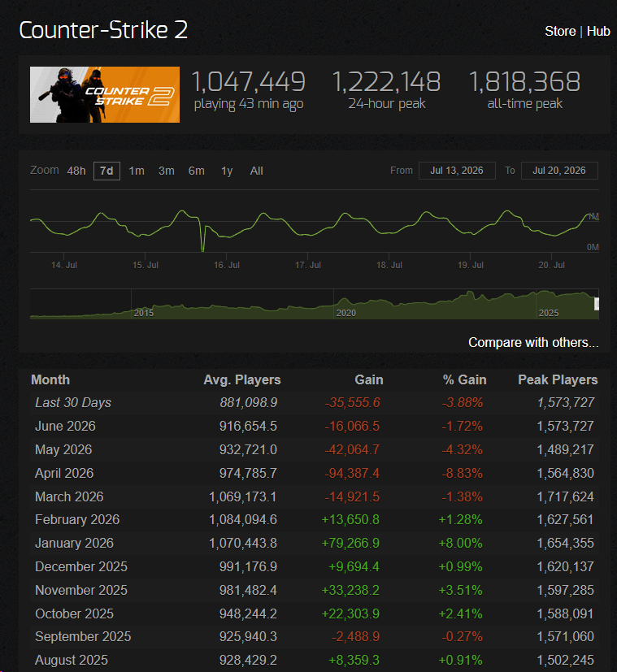Screen dimensions: 617x672
Task: Click the Counter-Strike 2 banner image
Action: [105, 94]
